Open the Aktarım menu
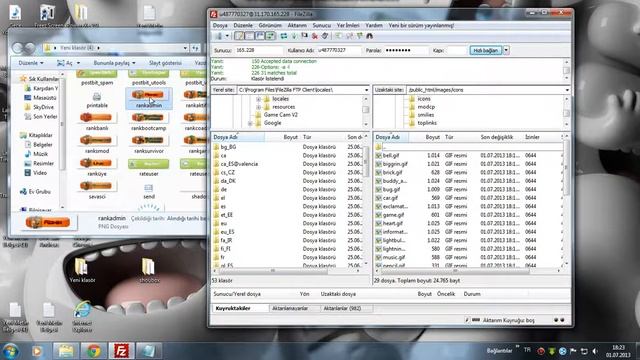 click(x=297, y=25)
